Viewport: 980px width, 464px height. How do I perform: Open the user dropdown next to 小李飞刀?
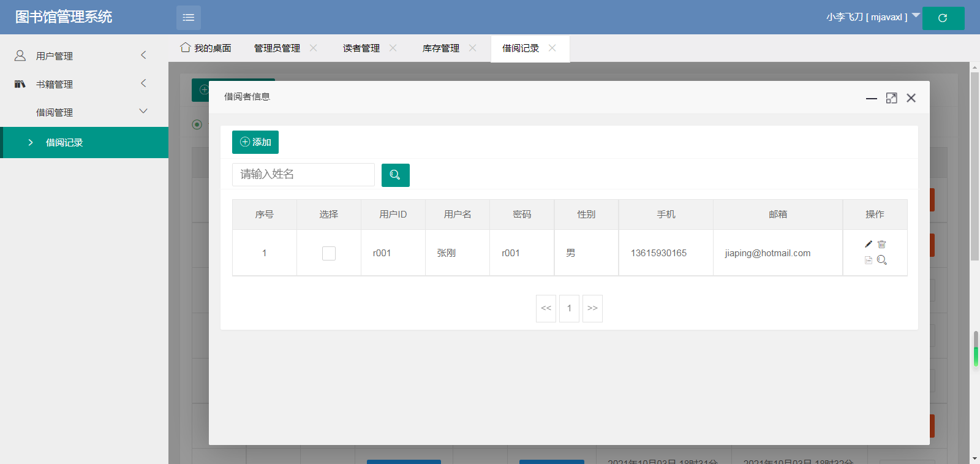point(916,15)
